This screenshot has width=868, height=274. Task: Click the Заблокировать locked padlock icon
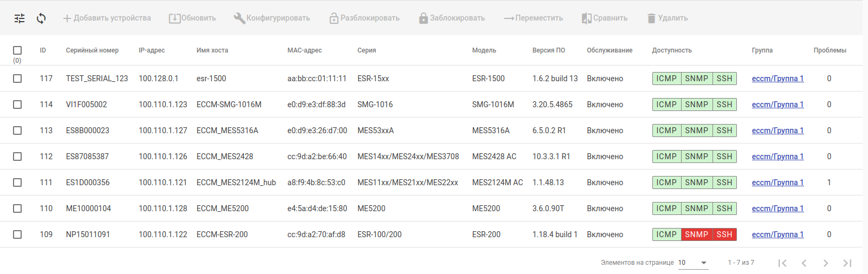coord(423,18)
